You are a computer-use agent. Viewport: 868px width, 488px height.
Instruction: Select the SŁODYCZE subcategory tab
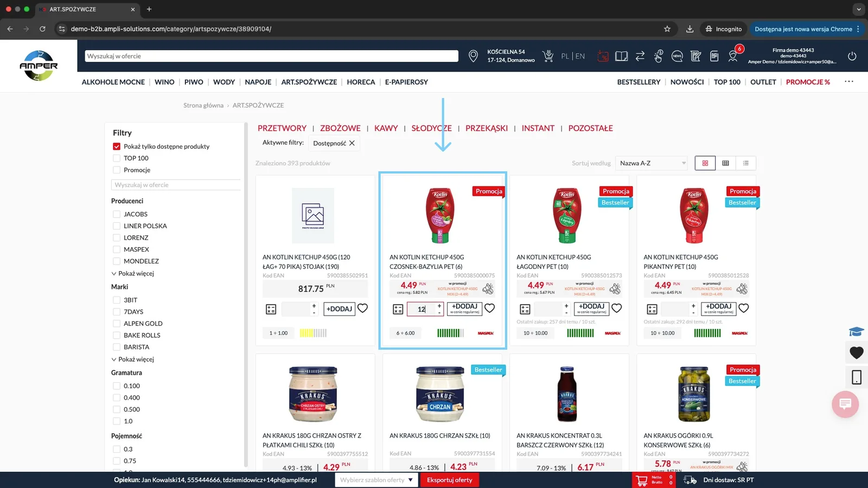point(431,129)
